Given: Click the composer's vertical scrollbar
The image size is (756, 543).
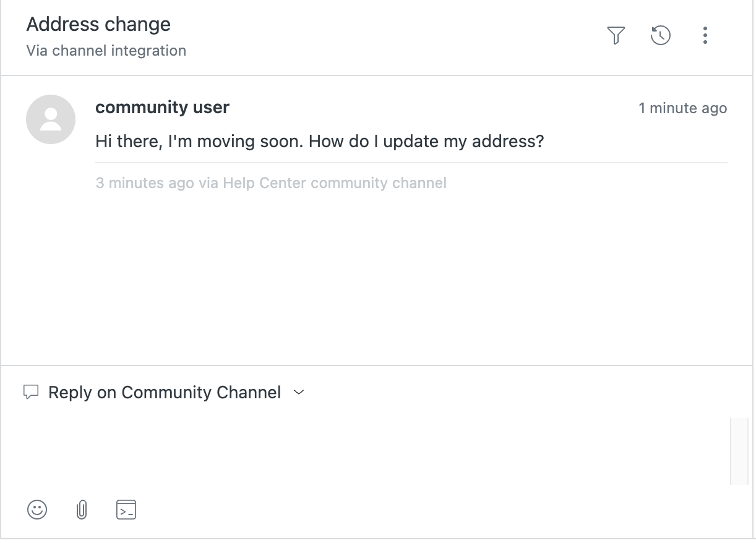Looking at the screenshot, I should (739, 451).
